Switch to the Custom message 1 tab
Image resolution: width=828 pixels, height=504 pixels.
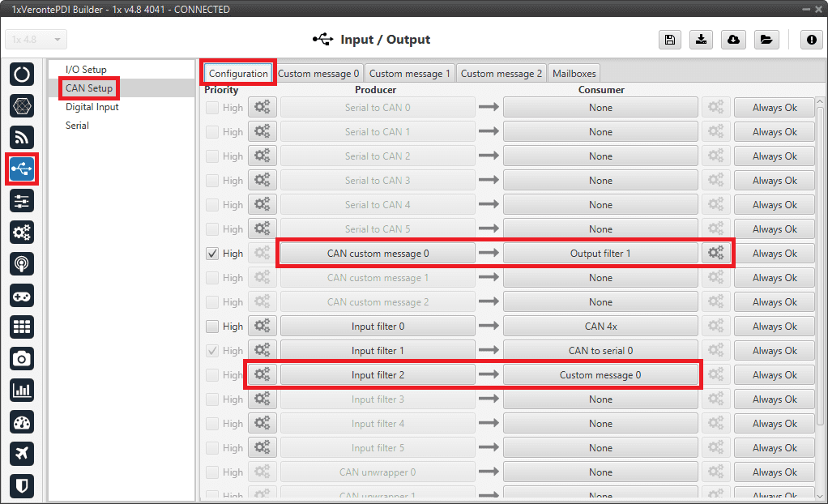click(409, 74)
